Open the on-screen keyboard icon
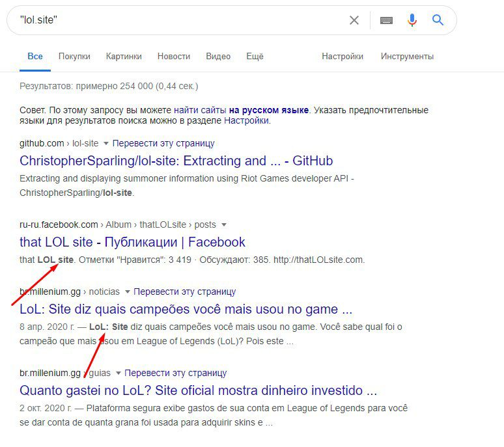Image resolution: width=504 pixels, height=447 pixels. 386,21
